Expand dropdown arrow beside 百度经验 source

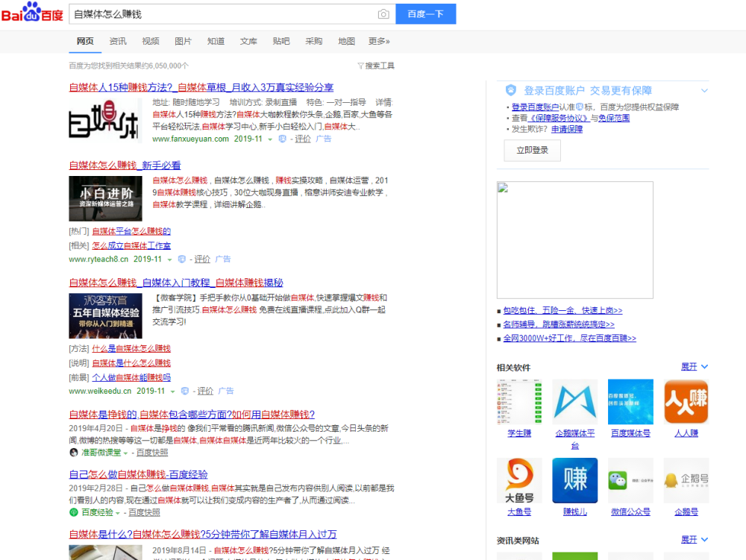tap(118, 513)
